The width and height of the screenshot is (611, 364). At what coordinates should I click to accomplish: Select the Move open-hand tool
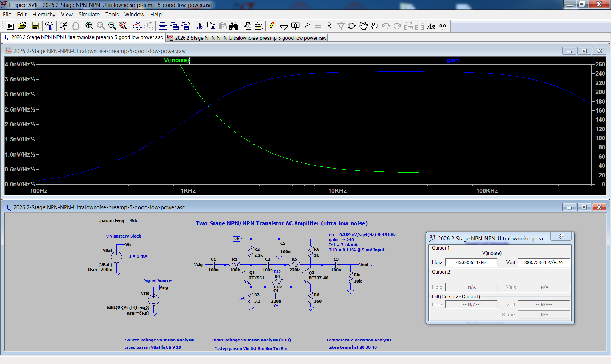(x=363, y=26)
